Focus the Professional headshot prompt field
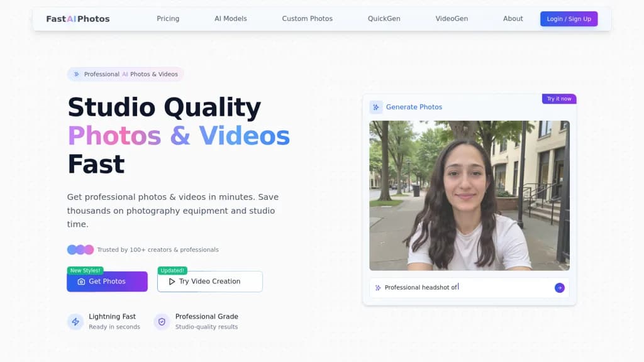This screenshot has width=644, height=362. coord(469,288)
